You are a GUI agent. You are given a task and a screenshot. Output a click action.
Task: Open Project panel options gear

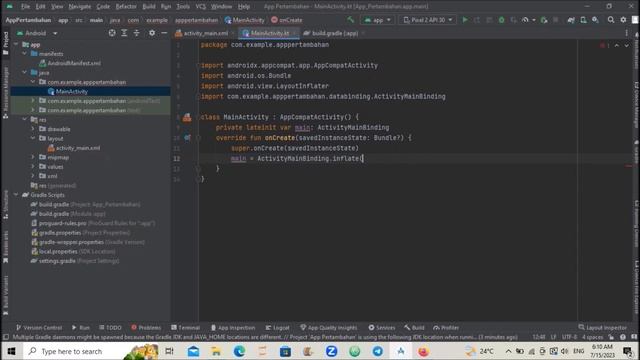click(152, 33)
